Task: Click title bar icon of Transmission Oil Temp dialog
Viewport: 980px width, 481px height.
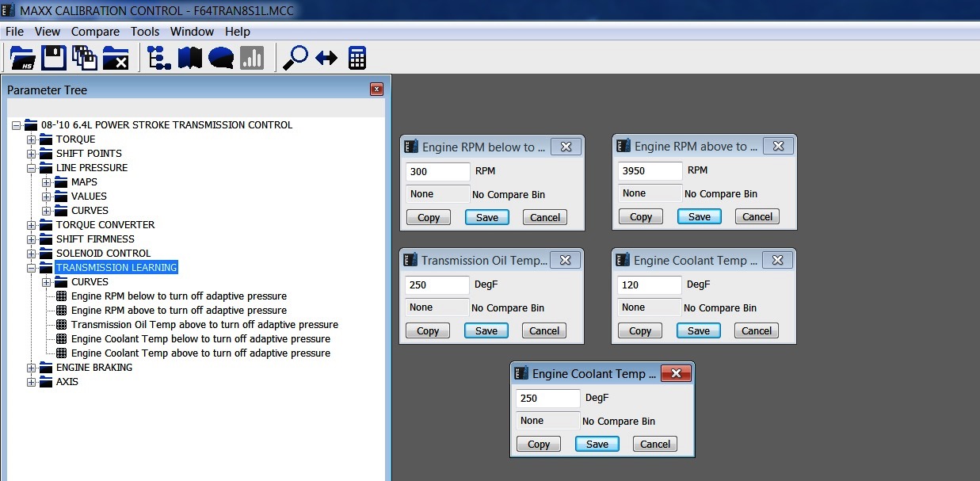Action: (x=410, y=260)
